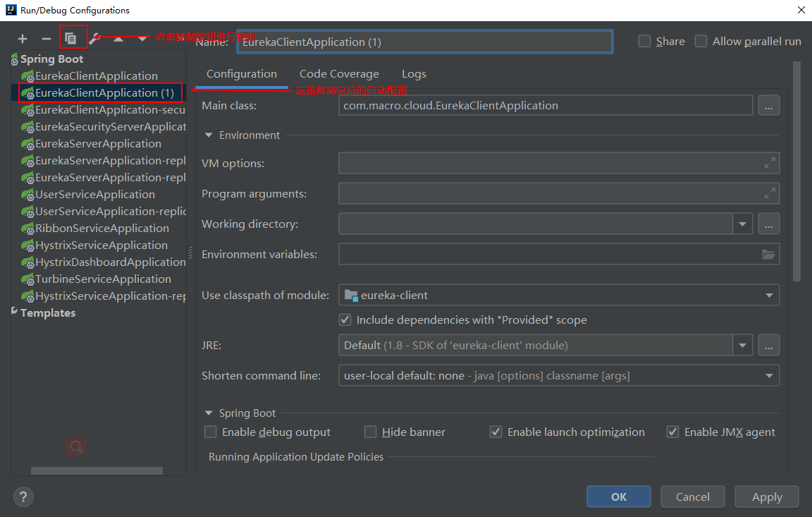Click the Cancel button
Viewport: 812px width, 517px height.
point(693,497)
